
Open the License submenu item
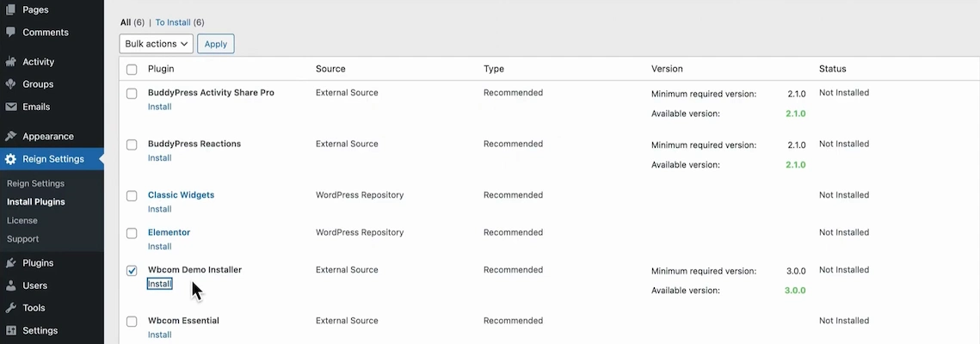(22, 220)
